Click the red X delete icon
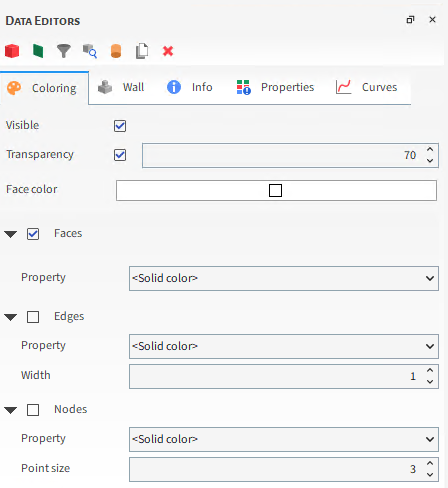The height and width of the screenshot is (488, 448). 168,51
